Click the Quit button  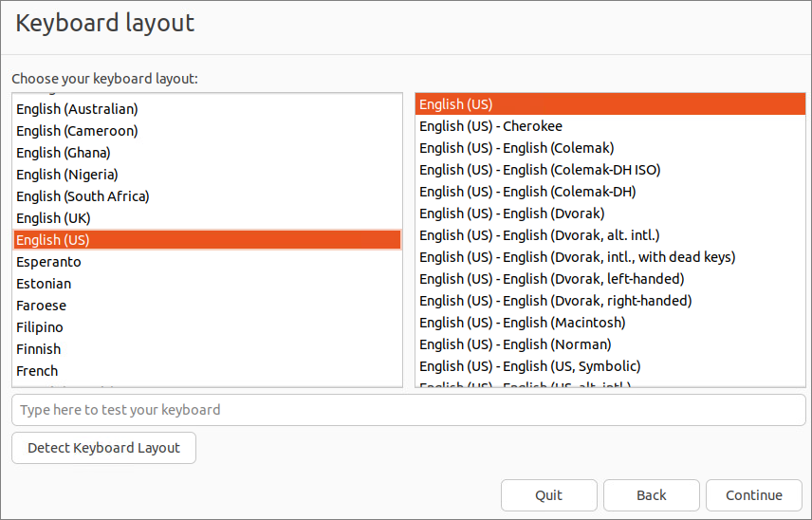(548, 495)
